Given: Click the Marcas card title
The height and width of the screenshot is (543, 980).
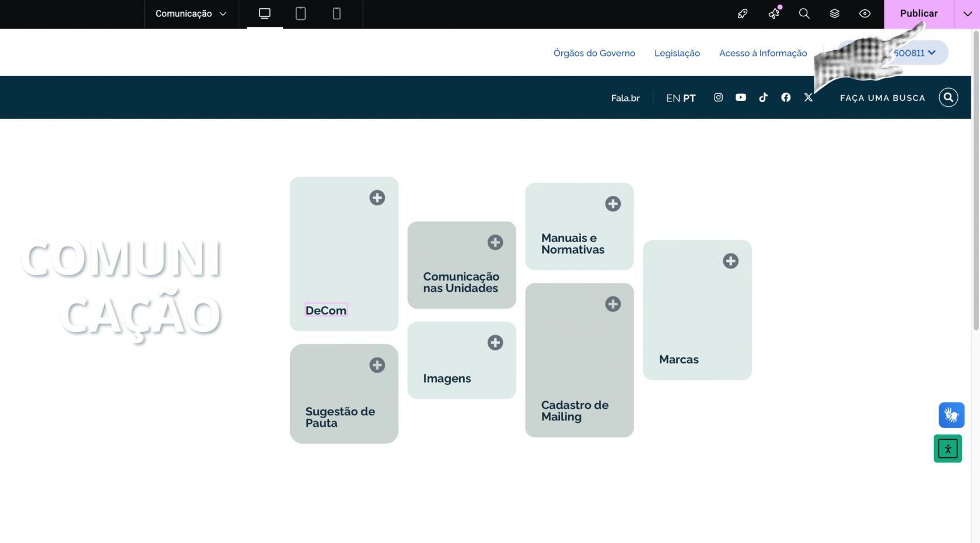Looking at the screenshot, I should pos(679,359).
